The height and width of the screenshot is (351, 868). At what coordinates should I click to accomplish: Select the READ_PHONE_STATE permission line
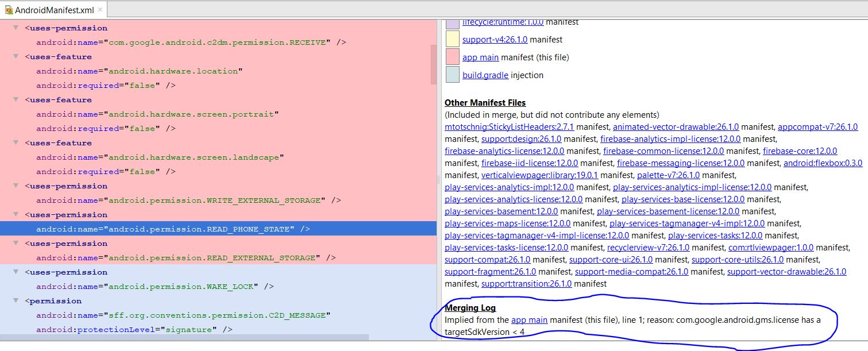coord(173,229)
